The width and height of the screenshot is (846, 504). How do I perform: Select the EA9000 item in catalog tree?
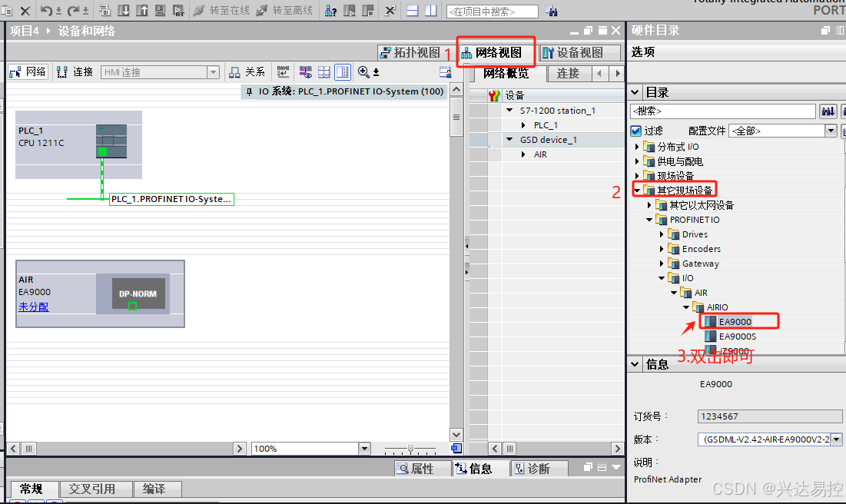(x=735, y=322)
